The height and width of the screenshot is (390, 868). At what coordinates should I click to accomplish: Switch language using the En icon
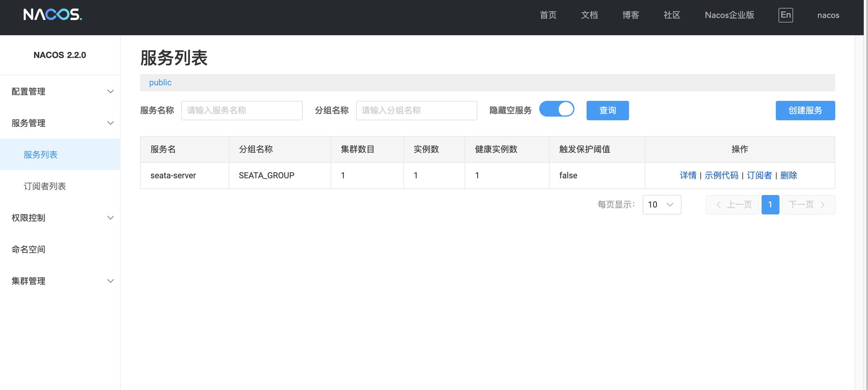point(786,15)
